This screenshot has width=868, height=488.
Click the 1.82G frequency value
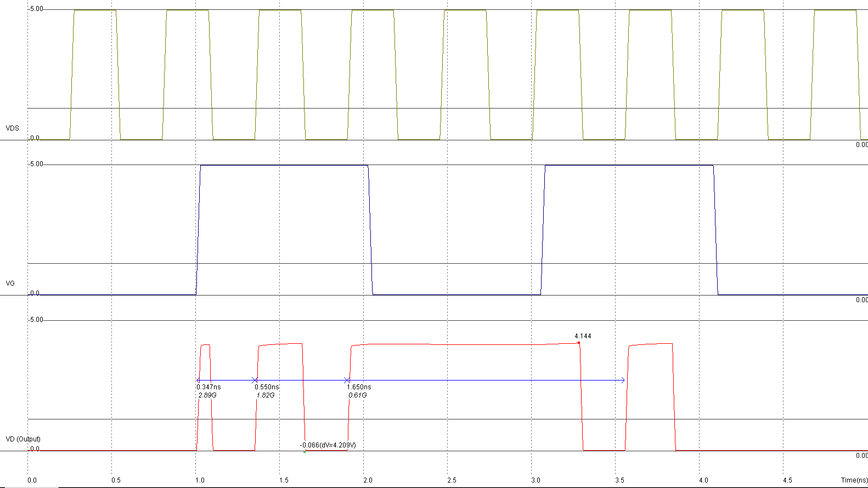(266, 395)
